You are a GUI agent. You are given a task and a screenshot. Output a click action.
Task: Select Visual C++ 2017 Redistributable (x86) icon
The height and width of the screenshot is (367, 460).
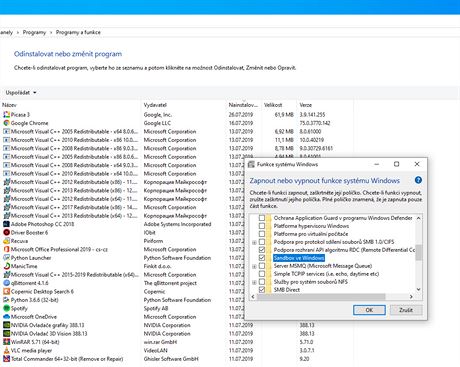click(6, 207)
